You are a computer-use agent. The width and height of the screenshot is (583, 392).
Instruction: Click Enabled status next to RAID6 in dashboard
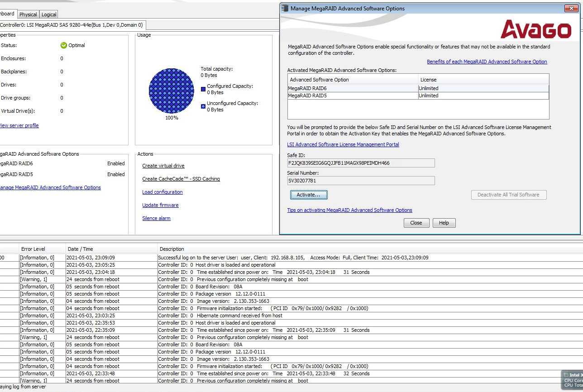(x=116, y=163)
